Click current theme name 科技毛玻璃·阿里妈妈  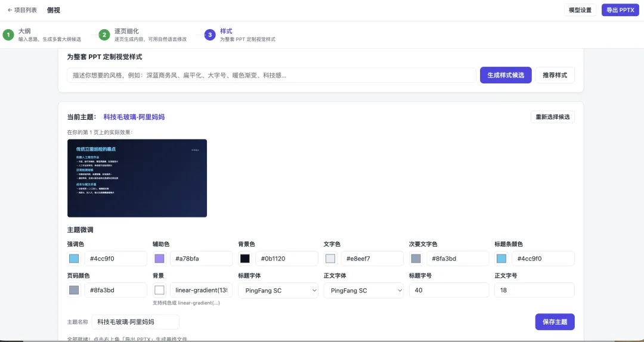134,117
